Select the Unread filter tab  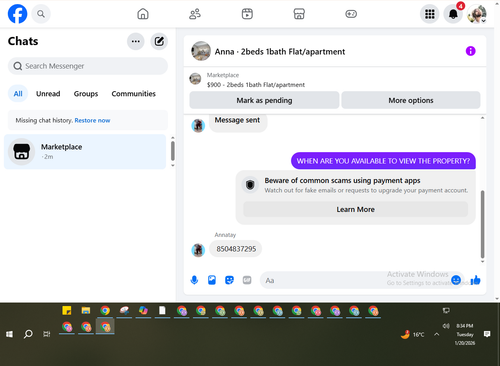(48, 94)
